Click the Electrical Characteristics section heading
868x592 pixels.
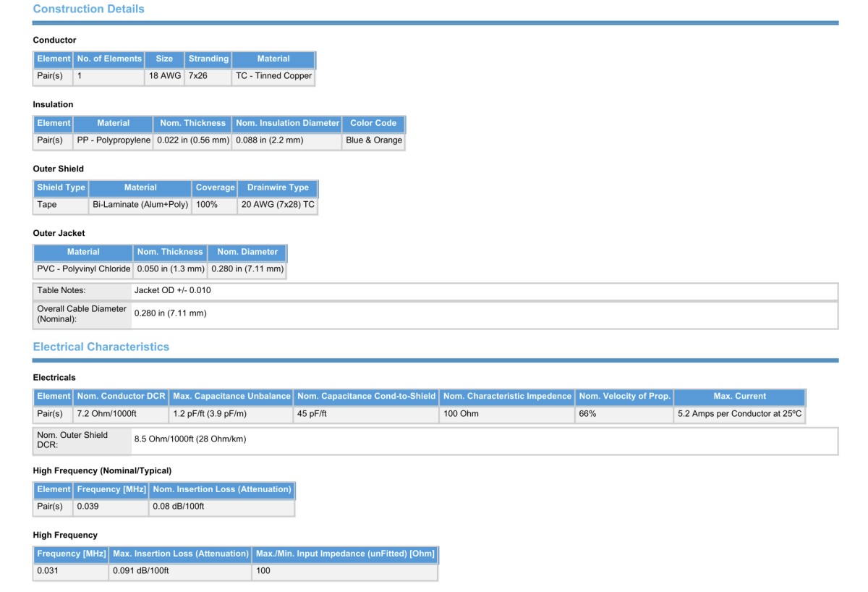(101, 347)
